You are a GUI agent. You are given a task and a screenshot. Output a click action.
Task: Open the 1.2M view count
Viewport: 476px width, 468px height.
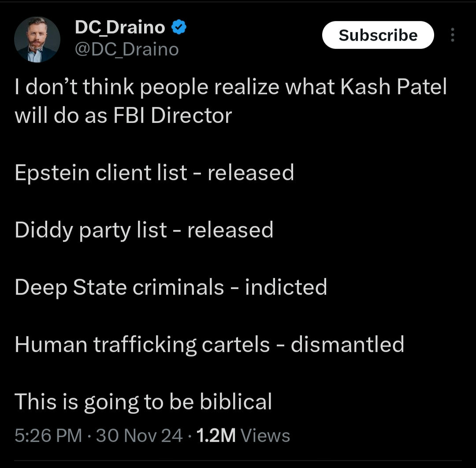click(216, 436)
